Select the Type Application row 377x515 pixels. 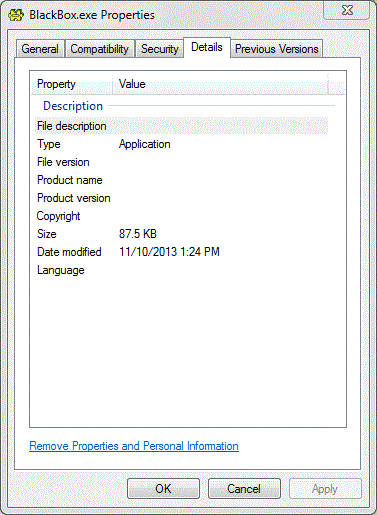pyautogui.click(x=182, y=144)
